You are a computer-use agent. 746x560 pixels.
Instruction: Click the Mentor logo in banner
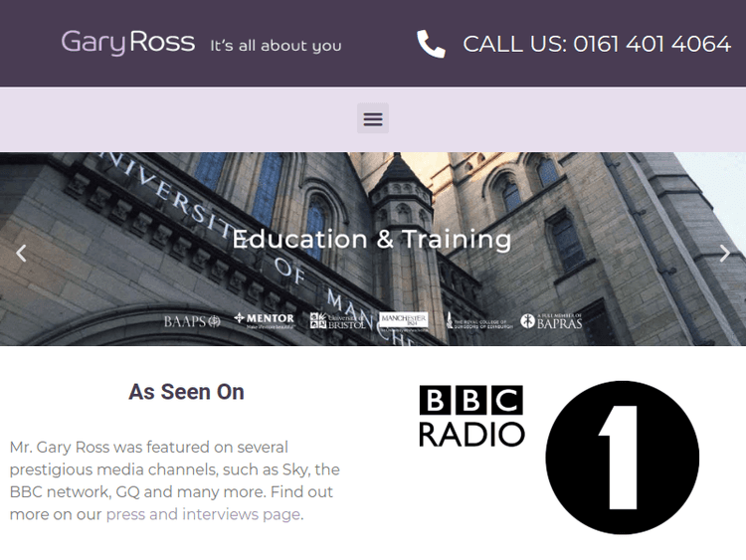pos(264,320)
